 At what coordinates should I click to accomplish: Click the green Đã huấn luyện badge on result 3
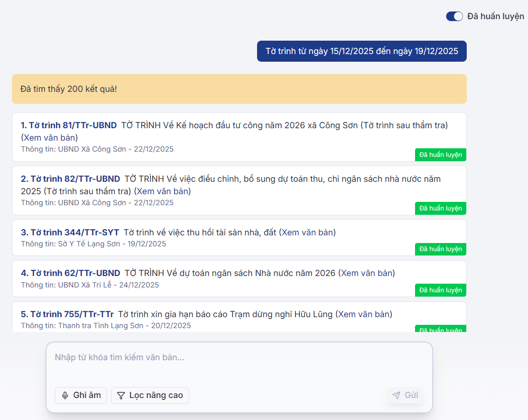pos(440,249)
